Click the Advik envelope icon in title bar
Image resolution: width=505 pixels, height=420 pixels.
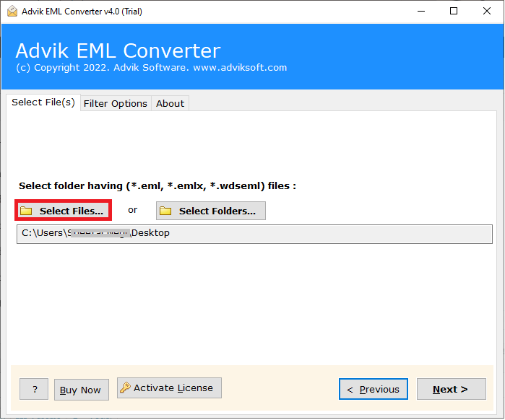(x=12, y=11)
